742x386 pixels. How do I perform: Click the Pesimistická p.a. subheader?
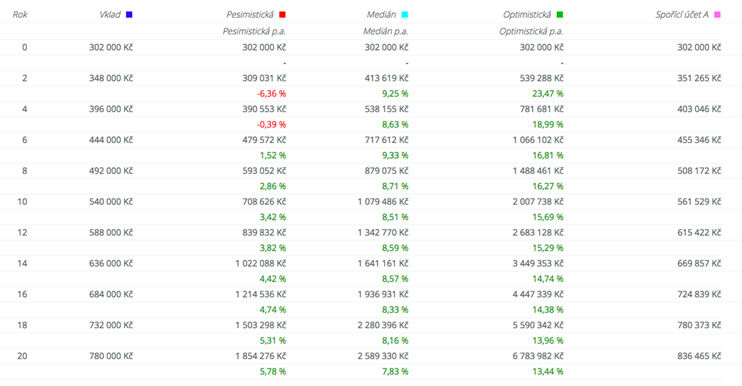254,31
